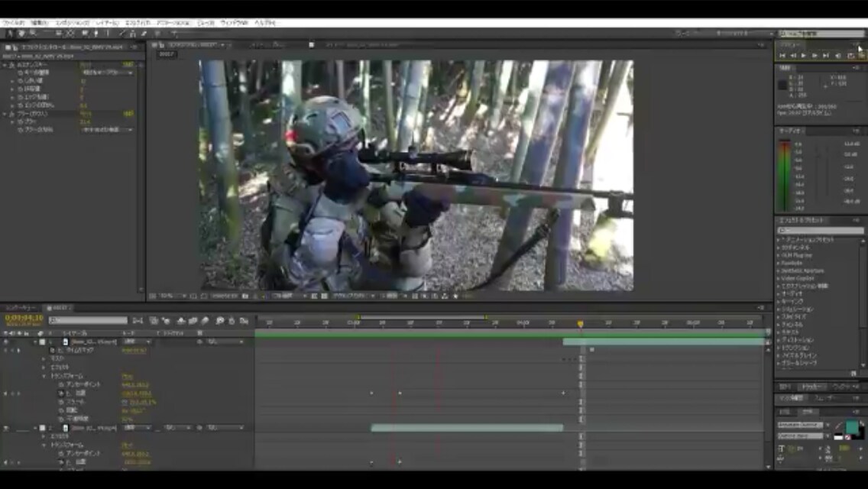Open parent dropdown for layer 2
The height and width of the screenshot is (489, 868).
pos(225,428)
